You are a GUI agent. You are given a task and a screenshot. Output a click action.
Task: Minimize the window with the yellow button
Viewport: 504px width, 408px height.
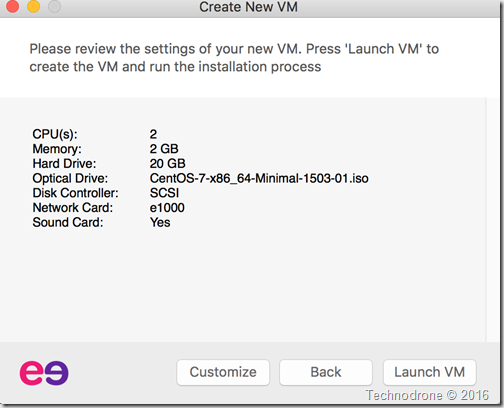click(x=33, y=6)
